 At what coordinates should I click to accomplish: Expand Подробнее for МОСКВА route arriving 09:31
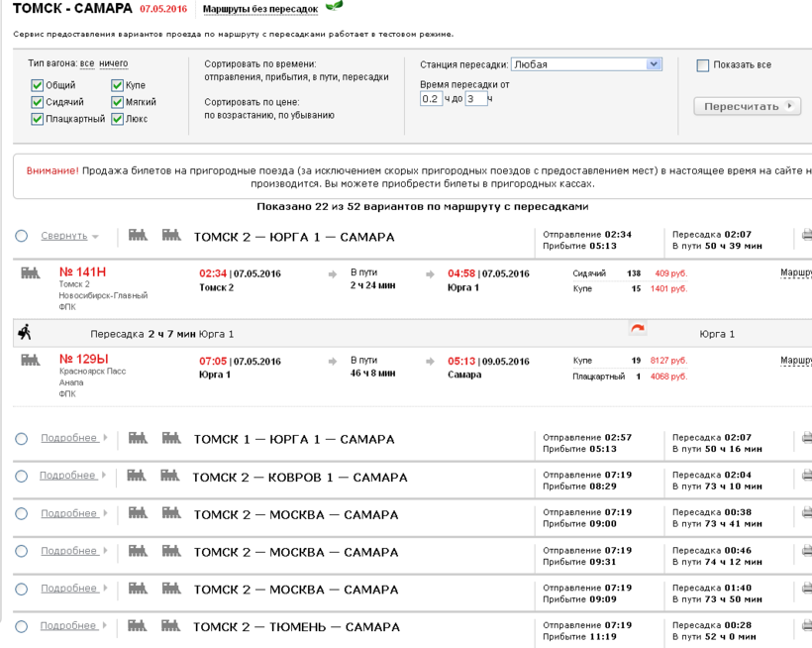click(69, 551)
